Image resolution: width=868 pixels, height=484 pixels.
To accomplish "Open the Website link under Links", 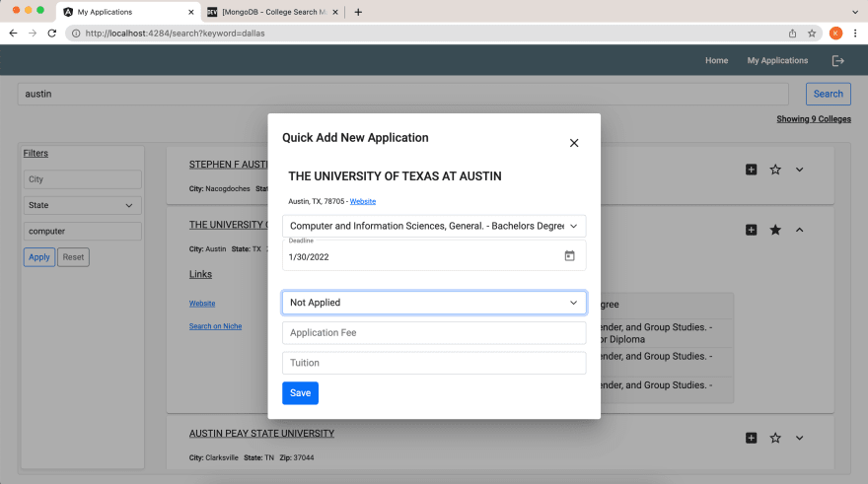I will coord(202,304).
